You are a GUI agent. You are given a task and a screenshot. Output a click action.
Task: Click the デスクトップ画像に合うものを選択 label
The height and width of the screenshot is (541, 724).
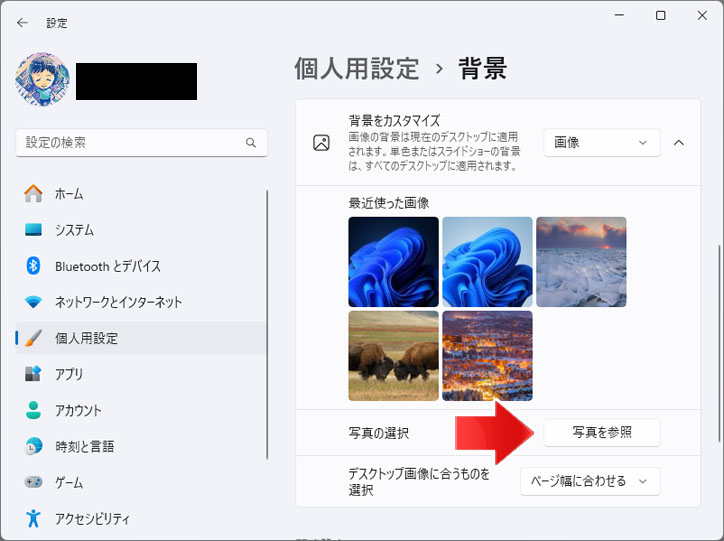tap(419, 481)
